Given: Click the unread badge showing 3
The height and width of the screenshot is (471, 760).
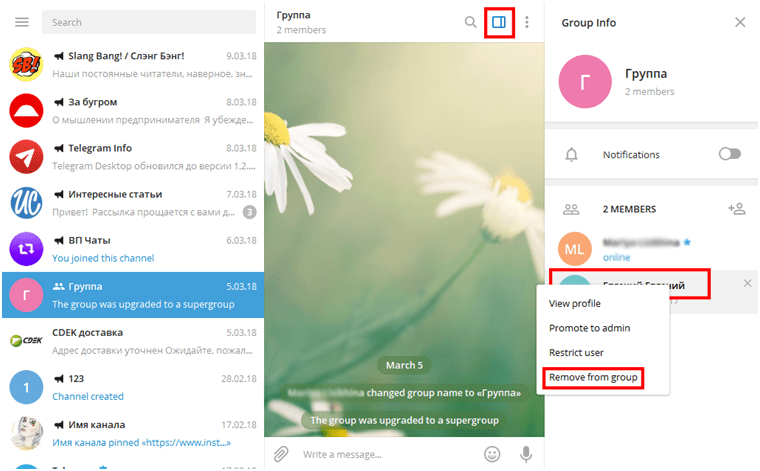Looking at the screenshot, I should tap(250, 212).
